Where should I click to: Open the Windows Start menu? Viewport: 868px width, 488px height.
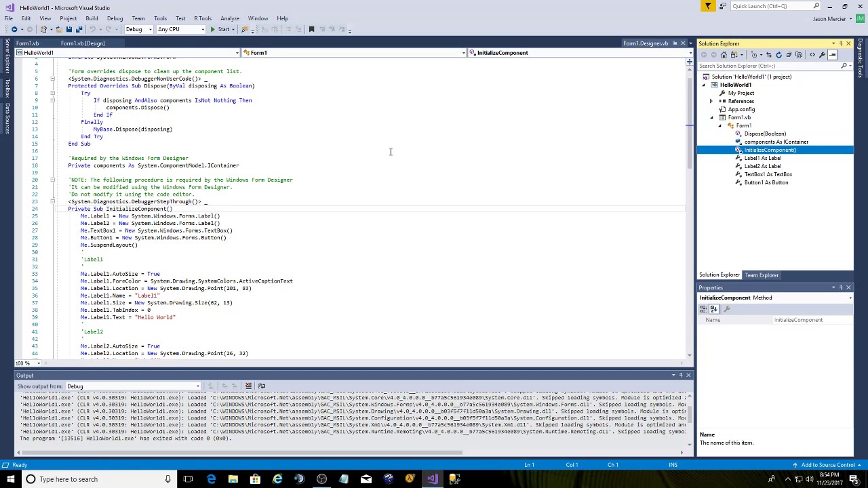click(x=10, y=479)
